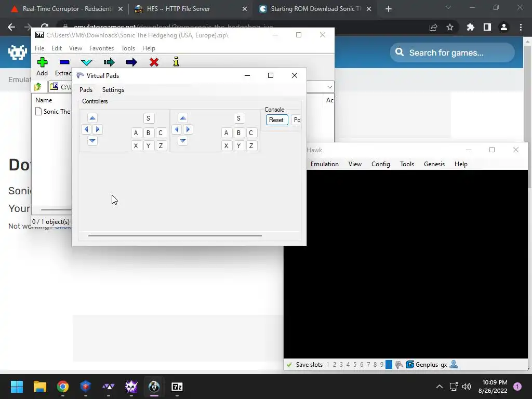The height and width of the screenshot is (399, 532).
Task: Open File Explorer from taskbar
Action: point(39,387)
